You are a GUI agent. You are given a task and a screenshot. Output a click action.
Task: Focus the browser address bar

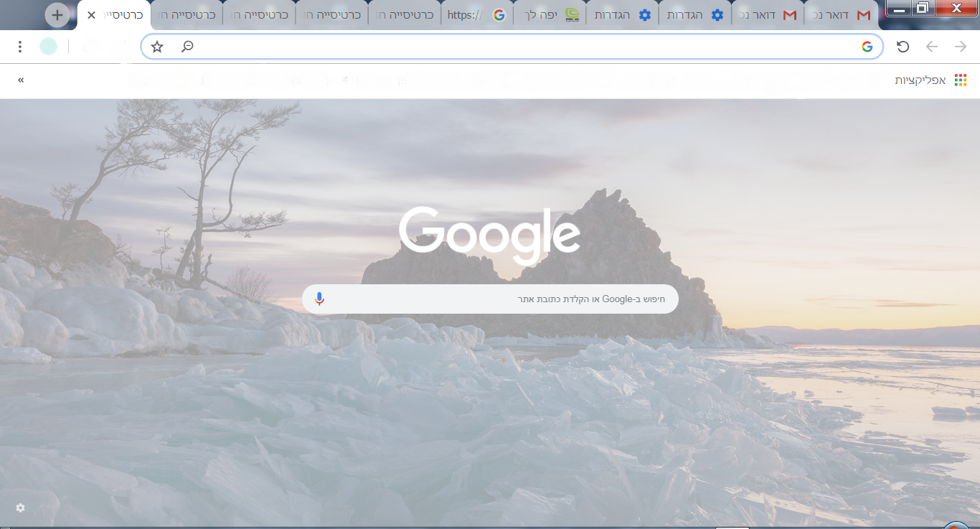[x=512, y=47]
